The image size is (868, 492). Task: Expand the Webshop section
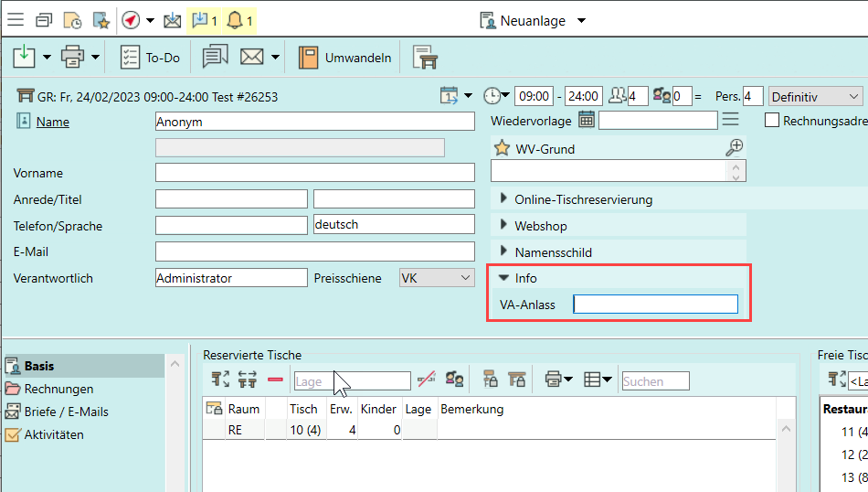504,226
